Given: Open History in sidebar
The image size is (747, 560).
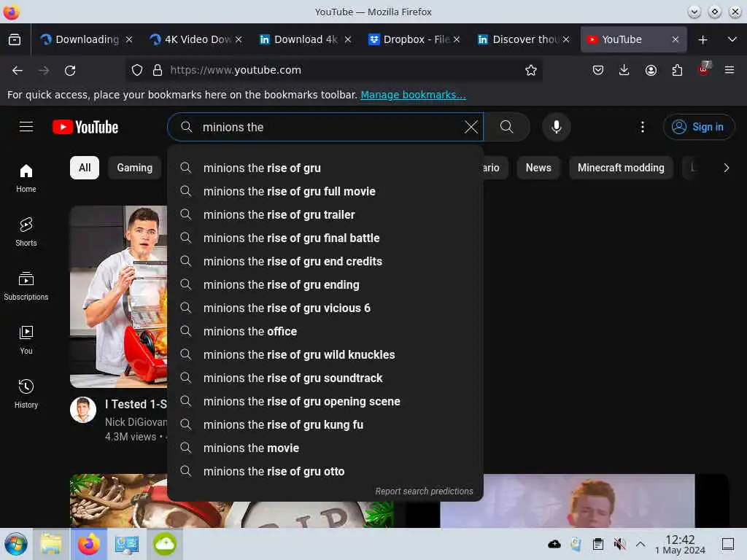Looking at the screenshot, I should click(x=26, y=394).
